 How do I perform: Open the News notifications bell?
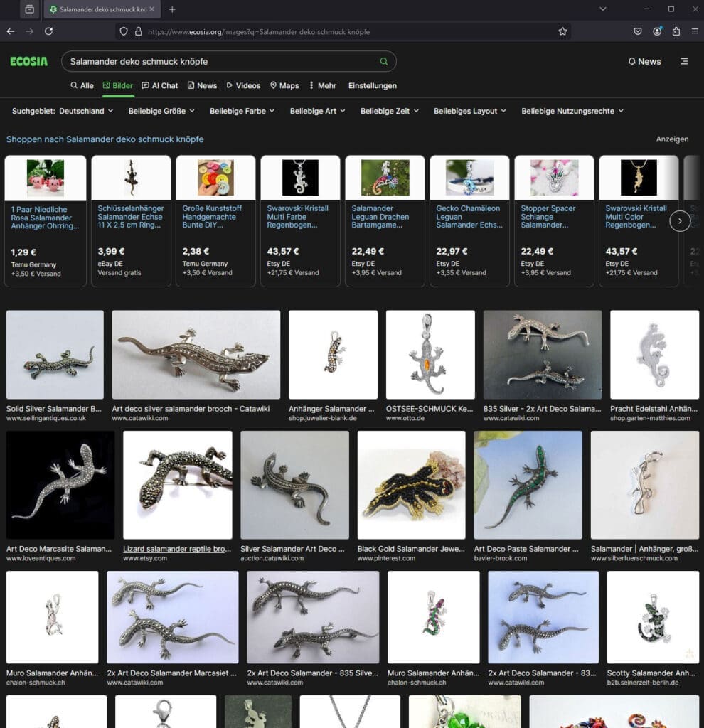[x=644, y=61]
